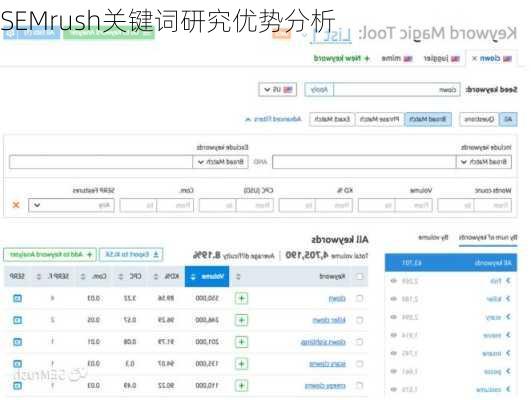Switch to the juggler keyword tab
The image size is (531, 400).
coord(441,59)
